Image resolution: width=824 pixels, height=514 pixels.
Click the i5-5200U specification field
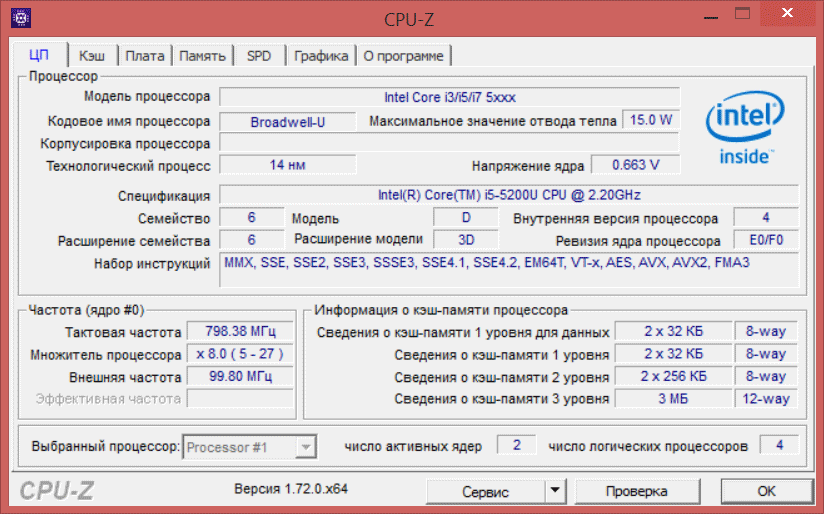click(x=509, y=195)
